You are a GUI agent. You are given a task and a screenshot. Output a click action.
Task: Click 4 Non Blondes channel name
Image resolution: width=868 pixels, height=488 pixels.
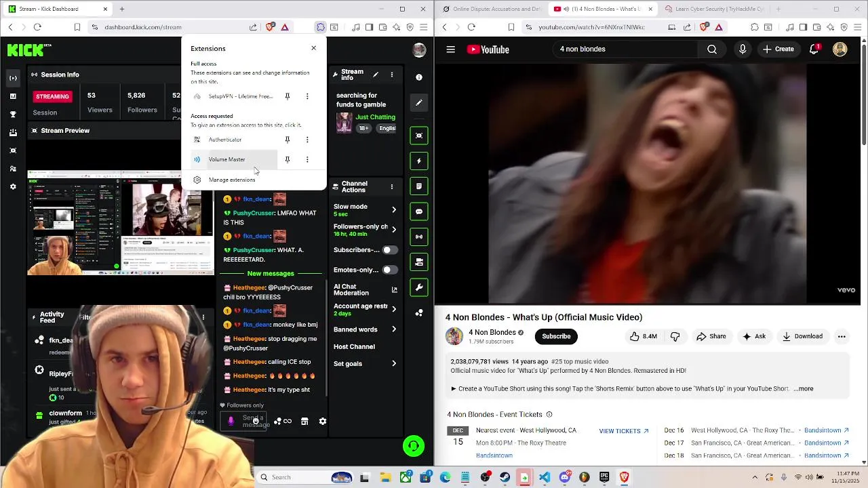click(x=492, y=332)
